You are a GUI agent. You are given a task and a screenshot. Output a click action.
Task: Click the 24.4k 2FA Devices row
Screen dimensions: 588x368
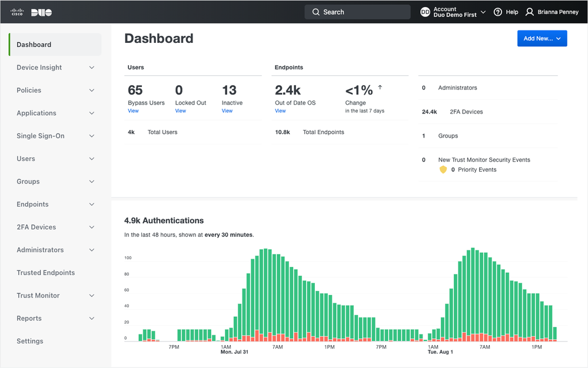pos(488,112)
